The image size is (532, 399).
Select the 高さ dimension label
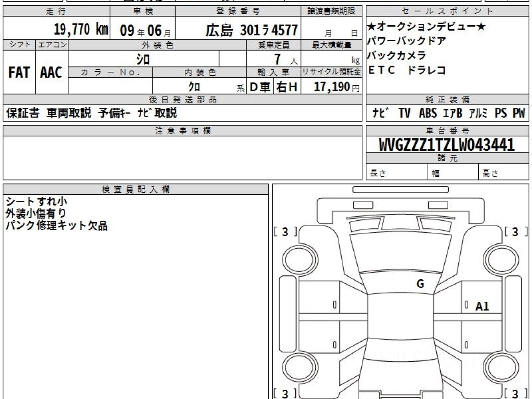[490, 174]
